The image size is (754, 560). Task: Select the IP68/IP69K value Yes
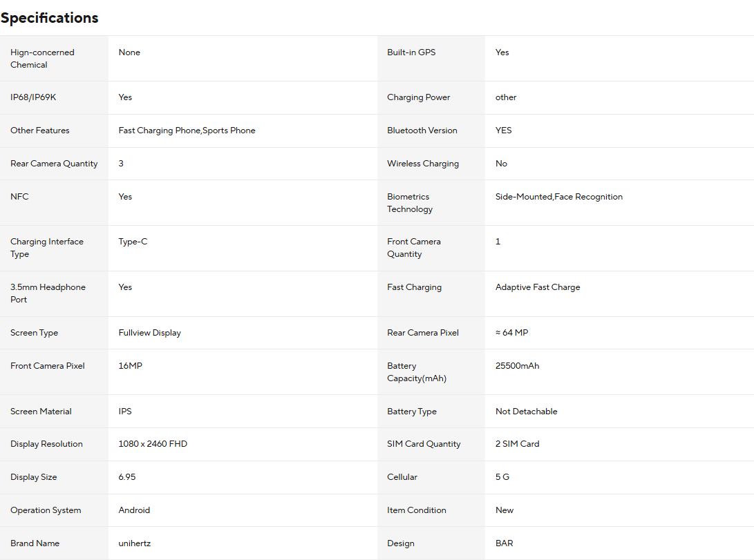pyautogui.click(x=125, y=97)
